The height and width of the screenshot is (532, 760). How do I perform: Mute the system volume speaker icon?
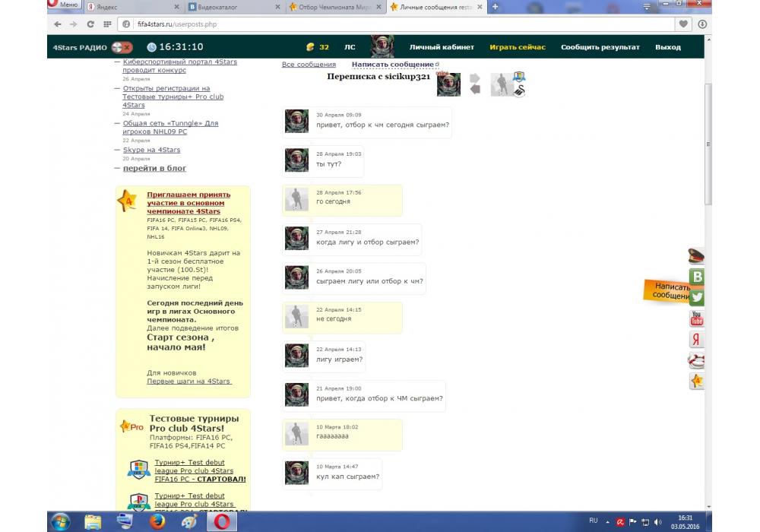pos(658,521)
